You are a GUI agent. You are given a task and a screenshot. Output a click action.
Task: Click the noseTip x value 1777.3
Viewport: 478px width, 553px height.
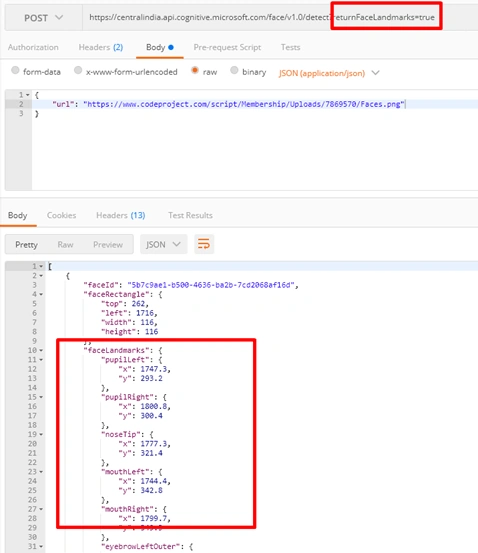coord(153,444)
